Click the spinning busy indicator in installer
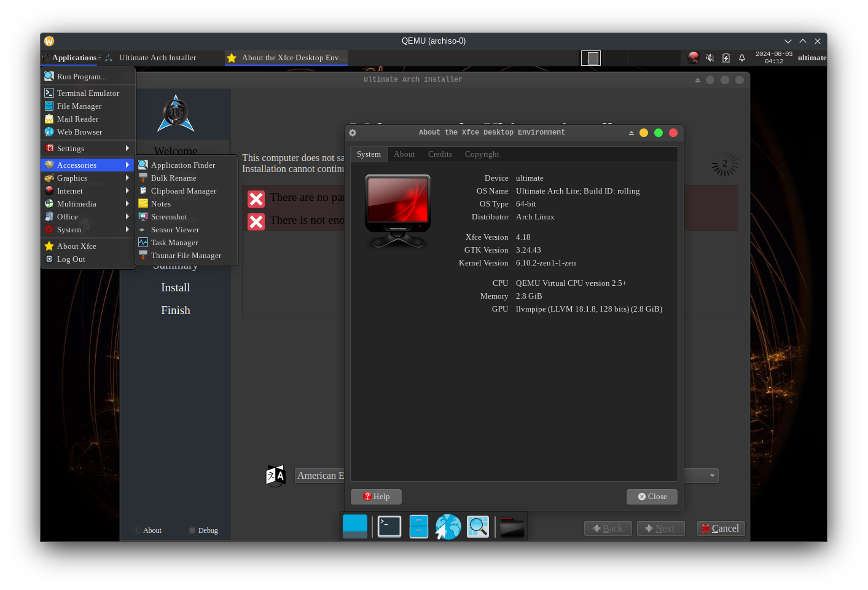Image resolution: width=868 pixels, height=590 pixels. (725, 164)
